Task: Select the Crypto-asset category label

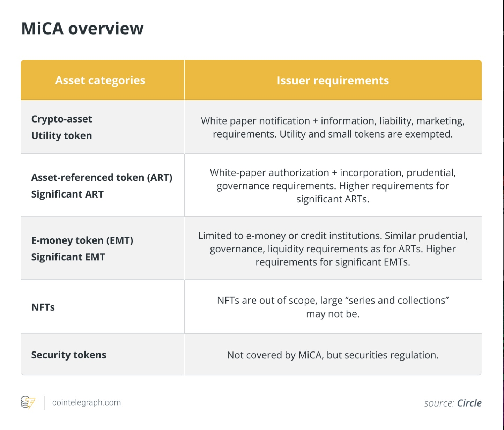Action: click(62, 119)
